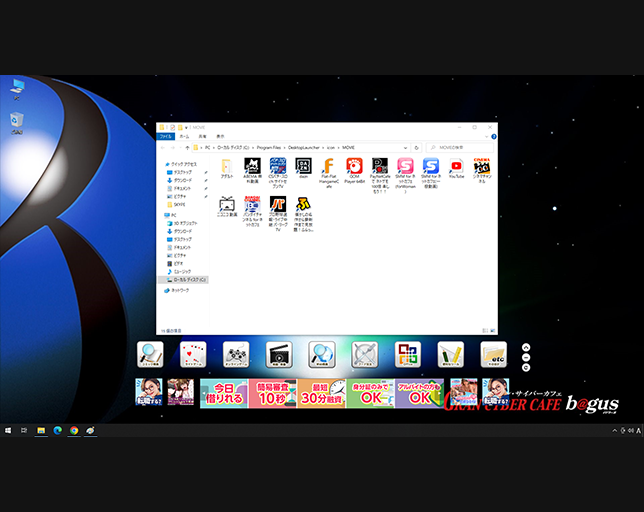Open the online games gamepad launcher
Viewport: 644px width, 512px height.
click(x=236, y=354)
